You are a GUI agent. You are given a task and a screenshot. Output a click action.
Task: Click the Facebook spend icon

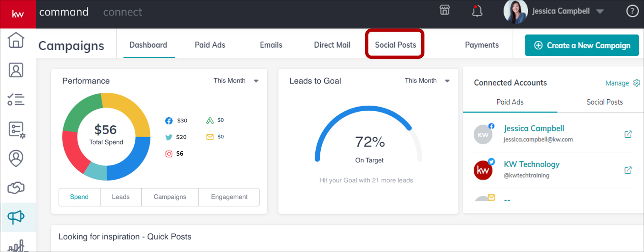(169, 121)
